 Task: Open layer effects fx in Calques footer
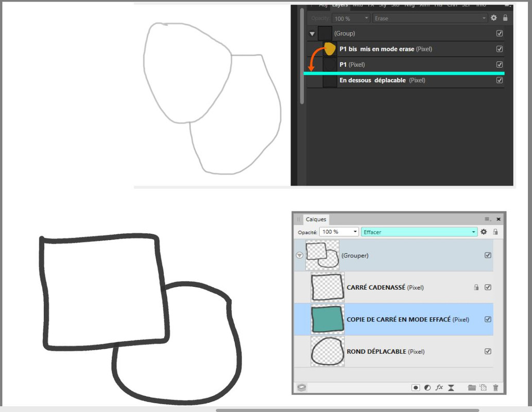tap(439, 387)
